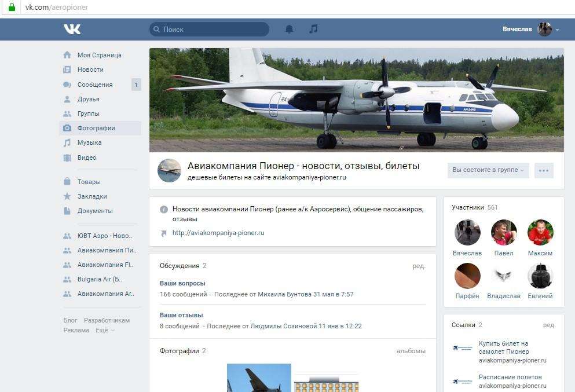
Task: Click the person icon beside Друзья
Action: click(67, 99)
